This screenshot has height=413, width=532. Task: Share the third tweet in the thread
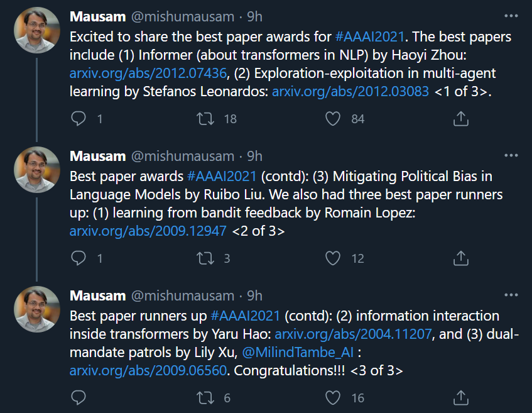click(461, 397)
